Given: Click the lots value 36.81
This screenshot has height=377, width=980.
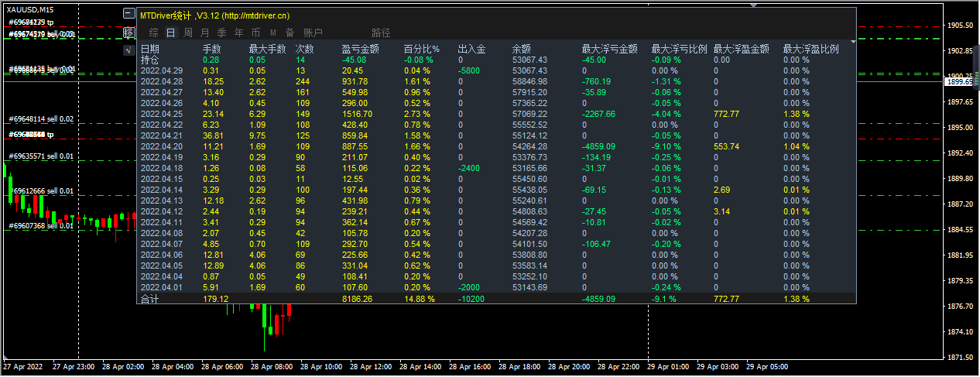Looking at the screenshot, I should 214,135.
